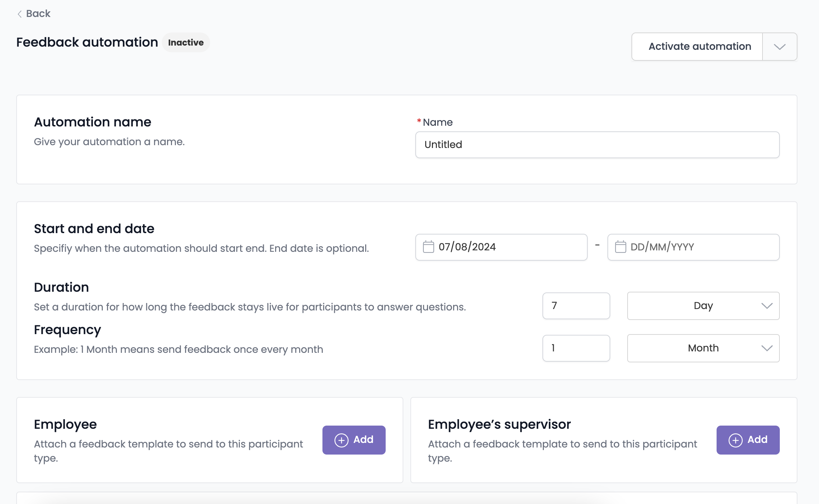Open the Frequency unit Month dropdown
This screenshot has height=504, width=819.
[x=703, y=348]
